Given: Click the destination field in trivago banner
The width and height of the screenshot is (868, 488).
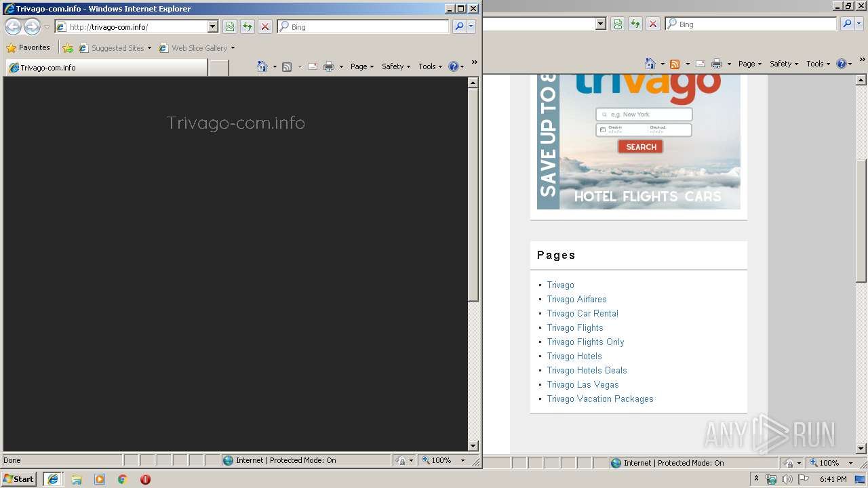Looking at the screenshot, I should [644, 115].
